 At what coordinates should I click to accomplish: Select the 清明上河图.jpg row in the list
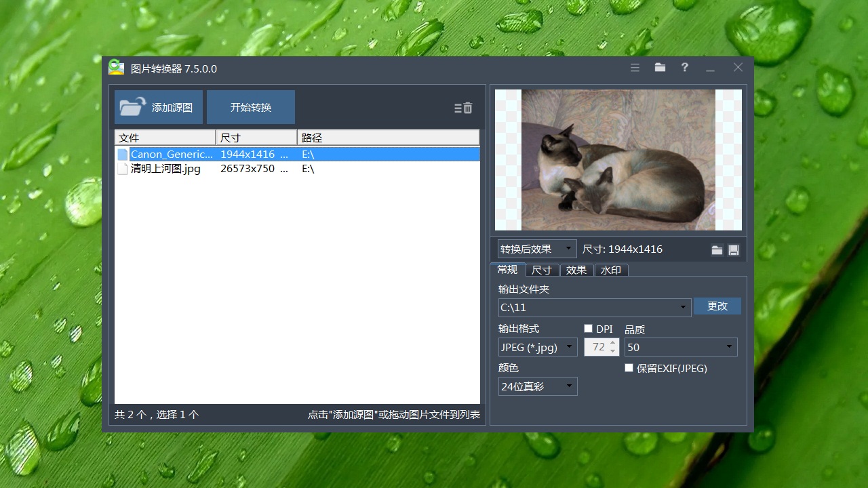coord(203,169)
